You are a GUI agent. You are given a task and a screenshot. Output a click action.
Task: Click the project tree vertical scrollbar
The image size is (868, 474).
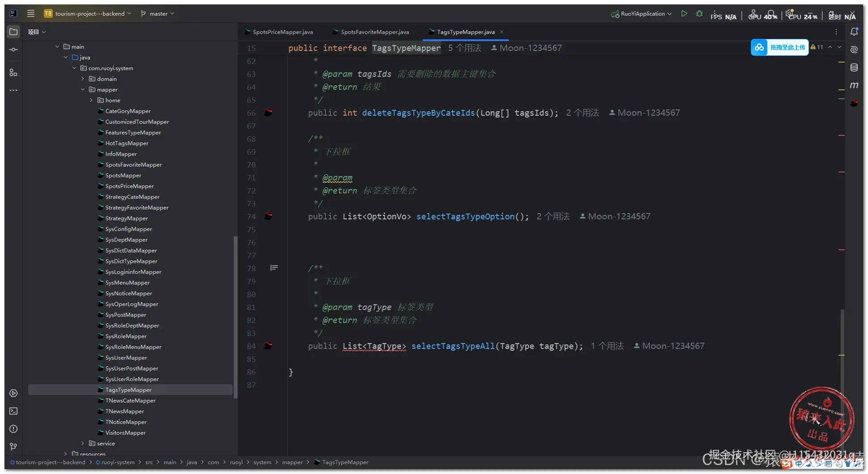tap(235, 317)
